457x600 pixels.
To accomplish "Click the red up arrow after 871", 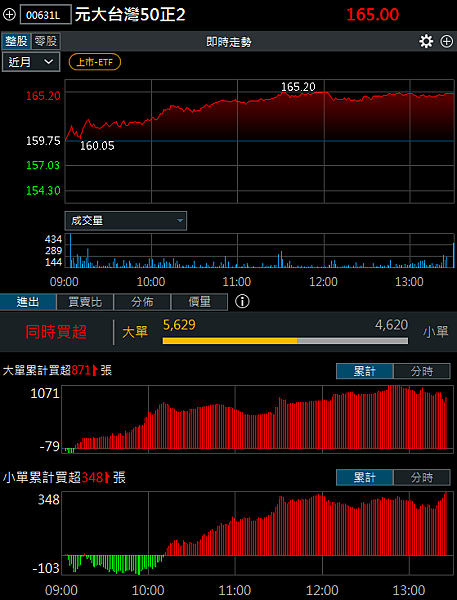I will tap(95, 370).
